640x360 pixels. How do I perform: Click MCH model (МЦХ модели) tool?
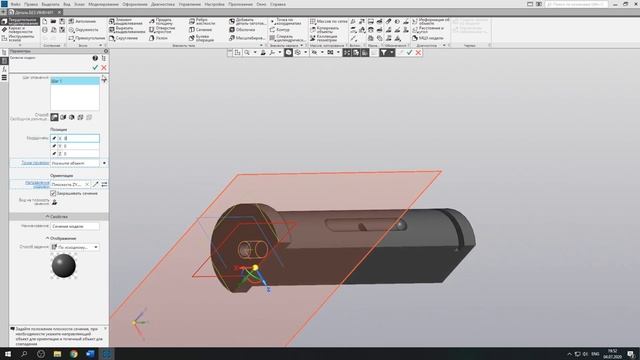pos(428,38)
